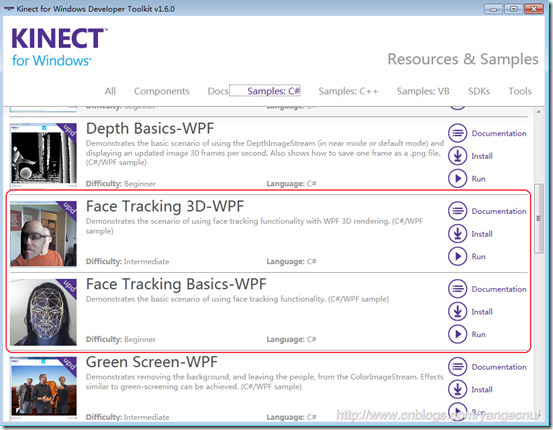Image resolution: width=553 pixels, height=430 pixels.
Task: Open Documentation icon for Face Tracking 3D-WPF
Action: click(x=457, y=211)
